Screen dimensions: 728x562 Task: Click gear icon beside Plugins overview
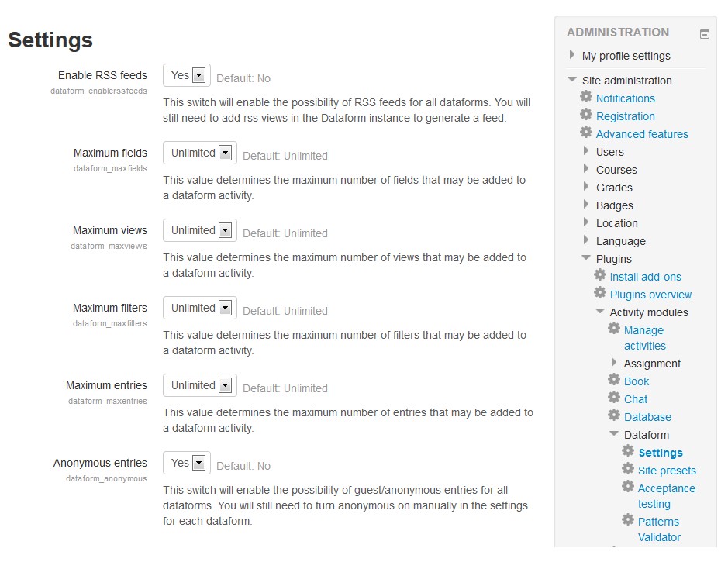click(600, 293)
